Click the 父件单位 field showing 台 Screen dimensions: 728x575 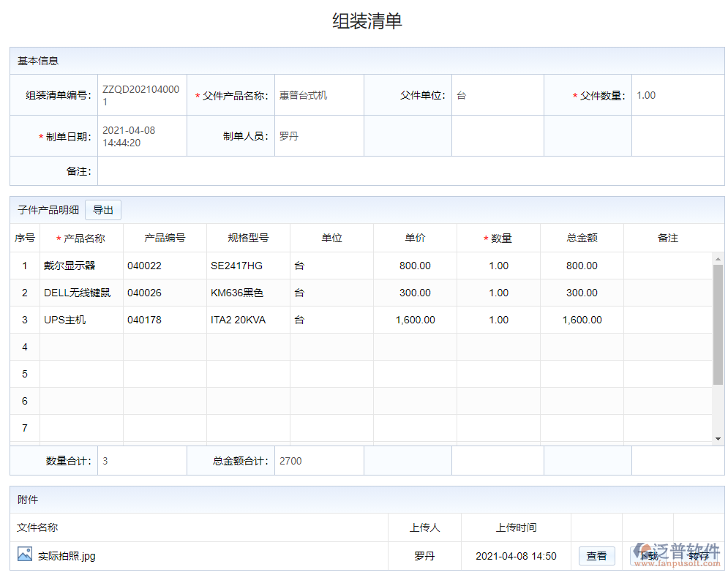497,95
